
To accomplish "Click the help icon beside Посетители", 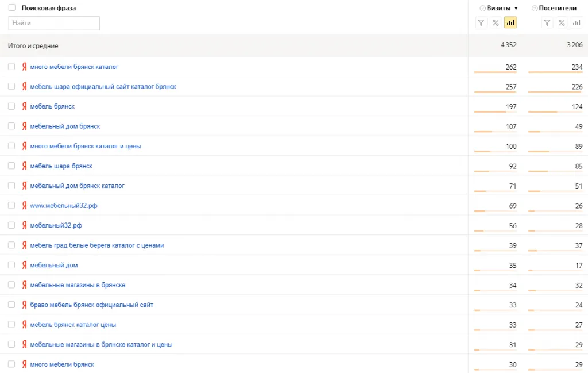I will pyautogui.click(x=535, y=8).
